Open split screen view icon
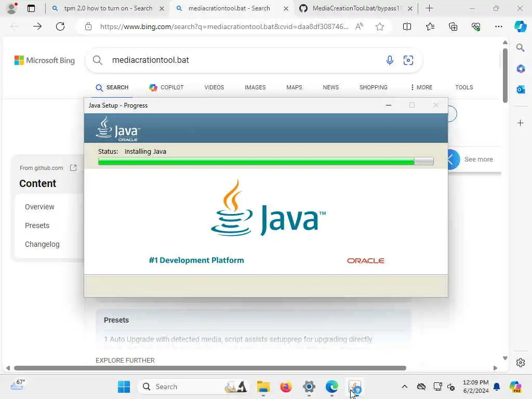Viewport: 532px width, 399px height. click(407, 26)
